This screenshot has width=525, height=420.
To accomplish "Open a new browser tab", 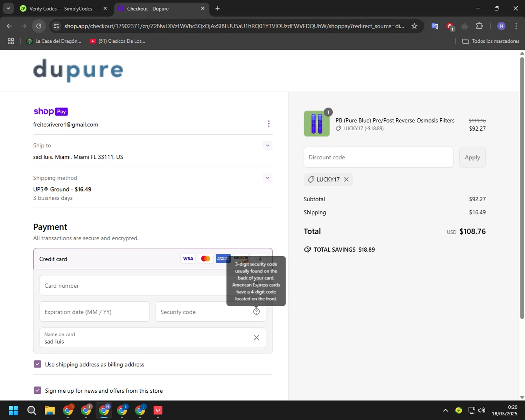I will (x=218, y=8).
